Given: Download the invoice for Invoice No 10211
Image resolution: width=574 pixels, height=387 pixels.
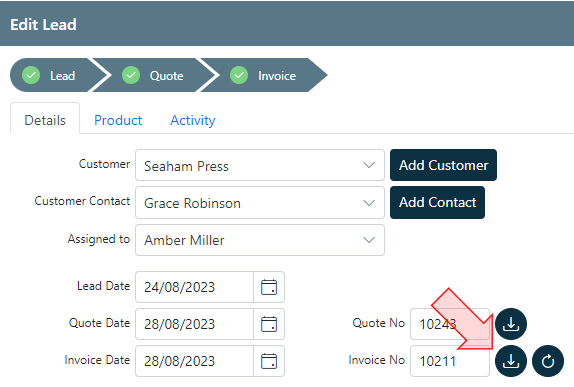Looking at the screenshot, I should [511, 361].
